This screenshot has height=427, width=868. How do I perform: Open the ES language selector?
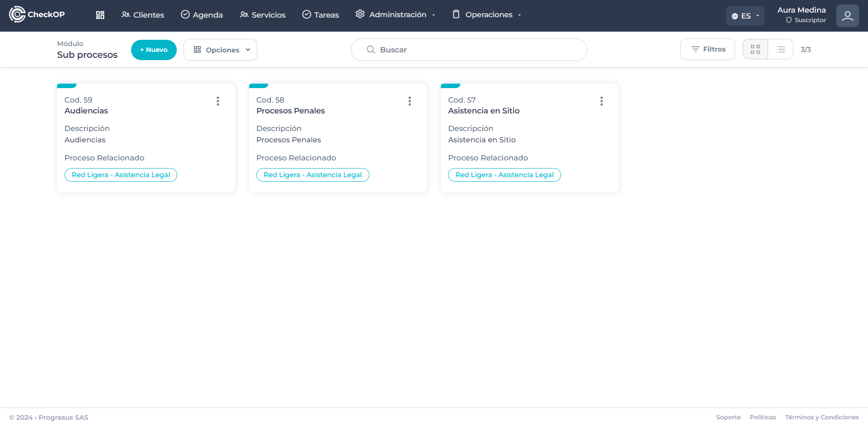(x=745, y=16)
